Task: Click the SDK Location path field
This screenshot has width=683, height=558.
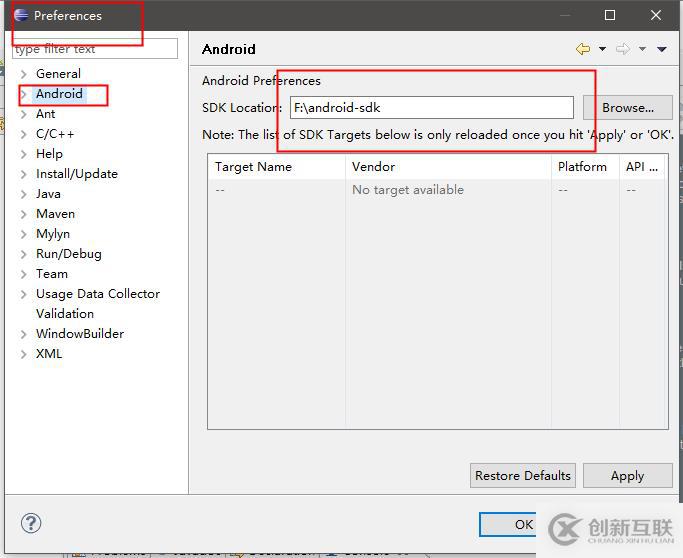Action: pyautogui.click(x=432, y=108)
